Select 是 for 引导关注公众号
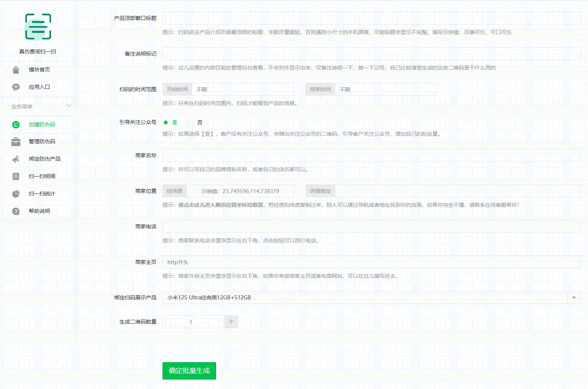 166,122
